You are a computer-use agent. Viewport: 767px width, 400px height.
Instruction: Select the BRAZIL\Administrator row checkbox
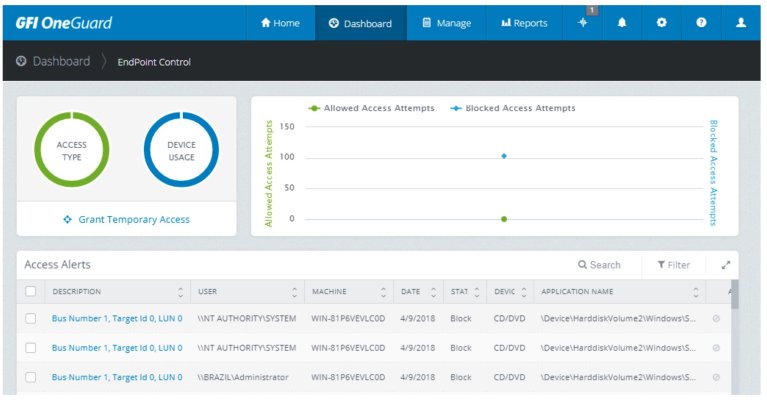tap(30, 377)
